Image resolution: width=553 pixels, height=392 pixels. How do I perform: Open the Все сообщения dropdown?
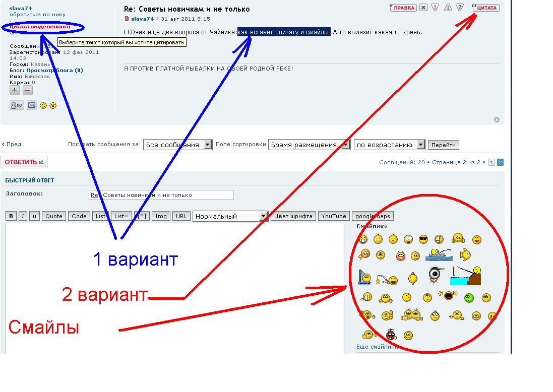(x=178, y=145)
